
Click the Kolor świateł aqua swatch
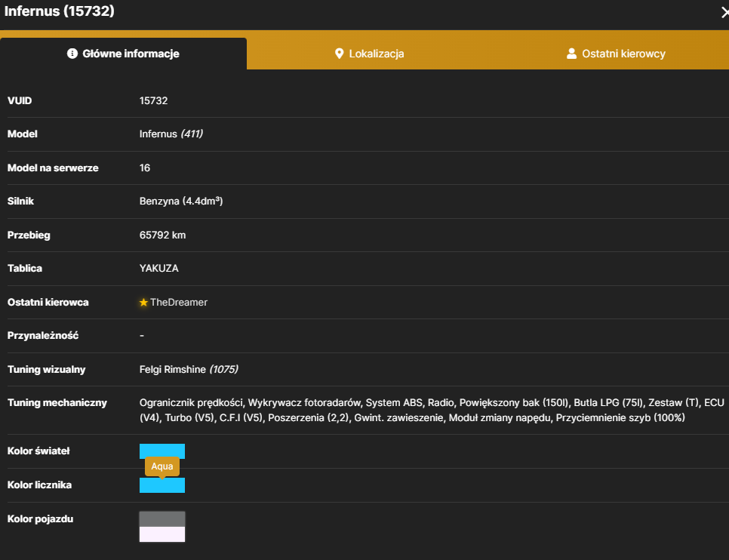click(x=162, y=451)
